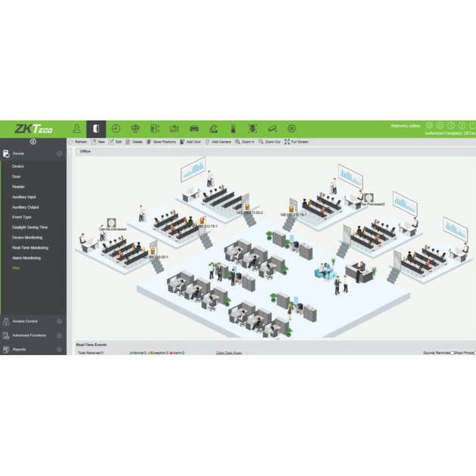Expand the Advanced Functions section
The height and width of the screenshot is (476, 476).
click(x=59, y=335)
